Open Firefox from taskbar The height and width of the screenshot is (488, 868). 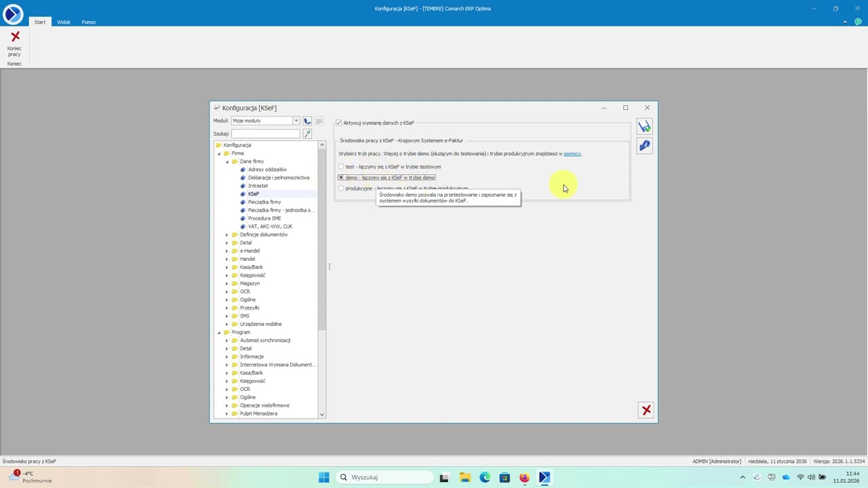click(524, 477)
